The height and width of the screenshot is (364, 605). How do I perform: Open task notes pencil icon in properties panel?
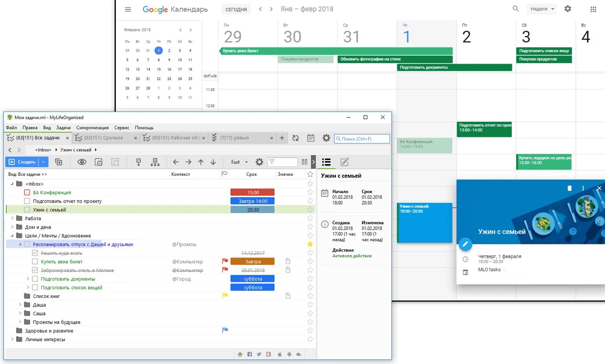(345, 162)
